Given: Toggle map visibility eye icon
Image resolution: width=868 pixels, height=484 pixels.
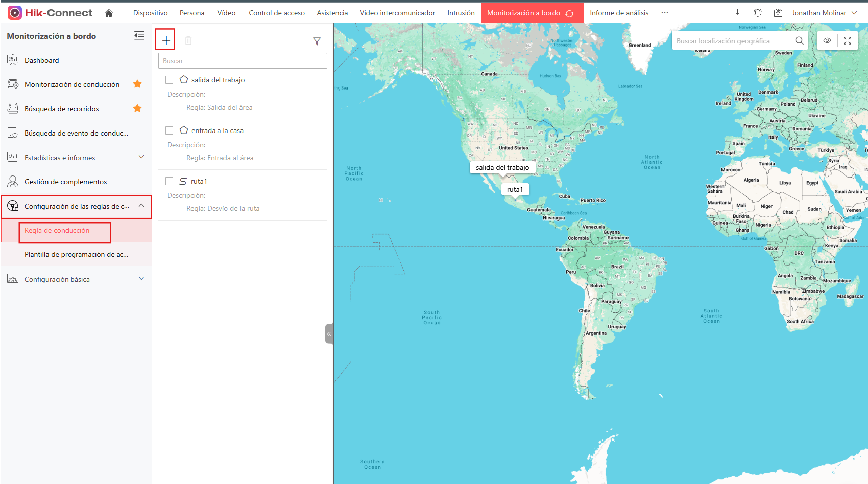Looking at the screenshot, I should coord(827,40).
